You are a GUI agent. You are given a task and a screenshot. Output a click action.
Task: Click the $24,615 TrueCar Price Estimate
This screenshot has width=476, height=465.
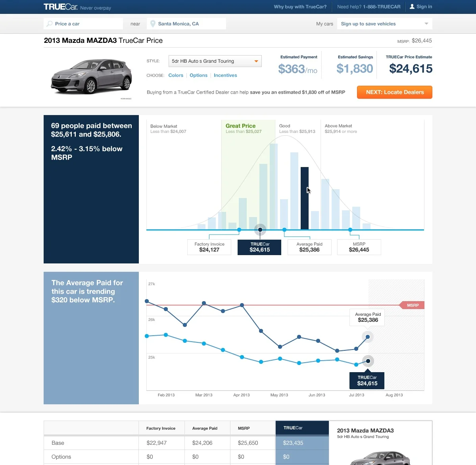pos(411,69)
